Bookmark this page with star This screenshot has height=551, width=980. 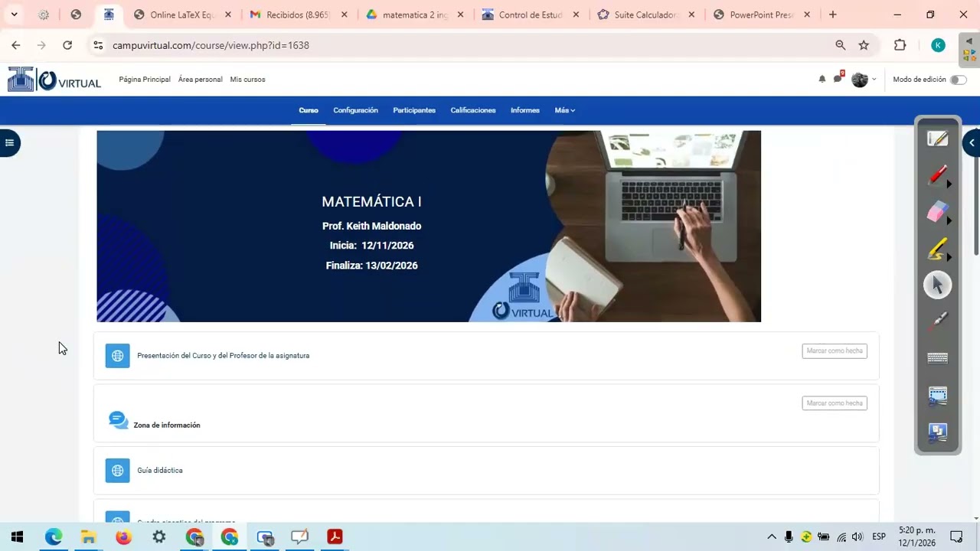pyautogui.click(x=864, y=45)
